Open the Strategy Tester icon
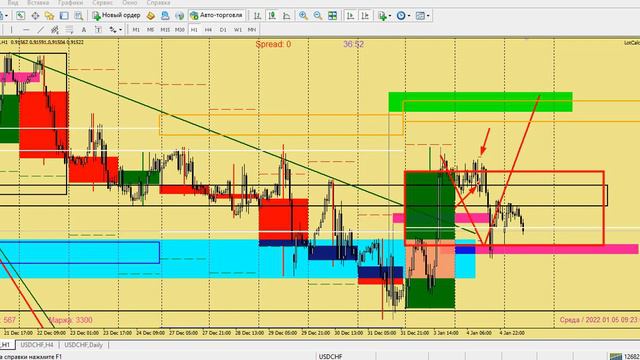This screenshot has height=360, width=640. coord(79,16)
